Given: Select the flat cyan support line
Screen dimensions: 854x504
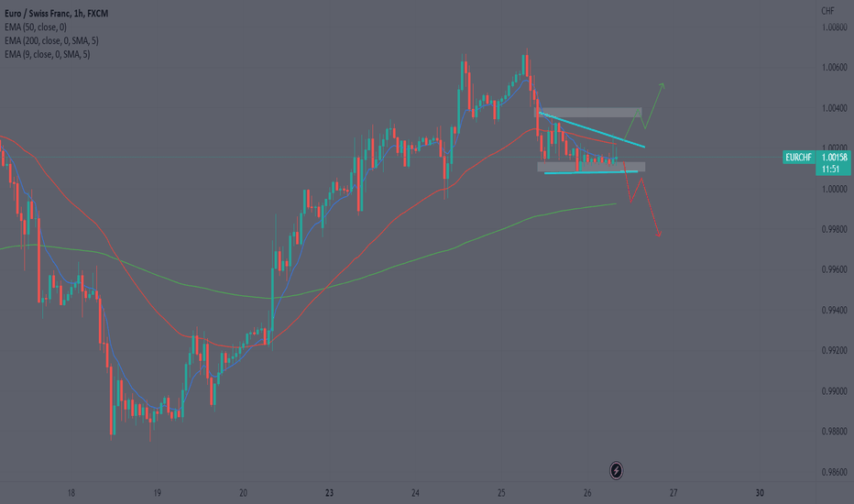Looking at the screenshot, I should coord(591,172).
